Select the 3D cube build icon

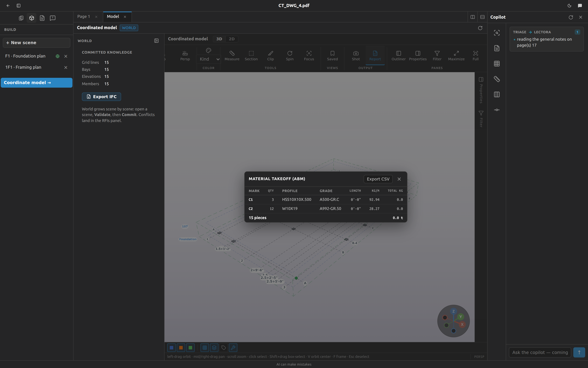coord(31,18)
